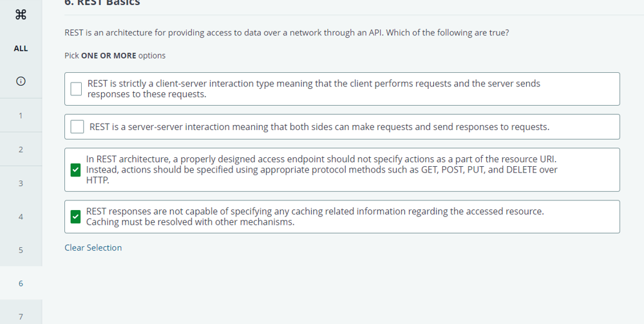Image resolution: width=644 pixels, height=324 pixels.
Task: Go to question 1 in sidebar
Action: point(21,115)
